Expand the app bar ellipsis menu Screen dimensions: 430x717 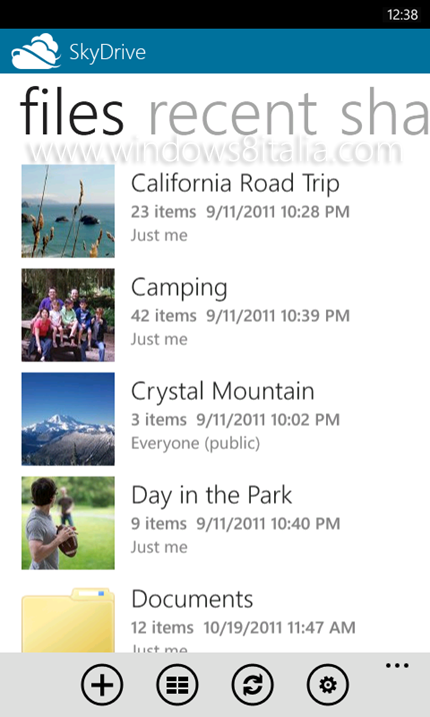pos(397,665)
